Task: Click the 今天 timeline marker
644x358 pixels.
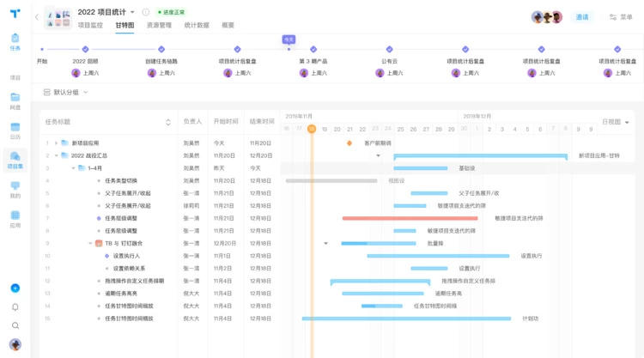Action: [x=289, y=39]
